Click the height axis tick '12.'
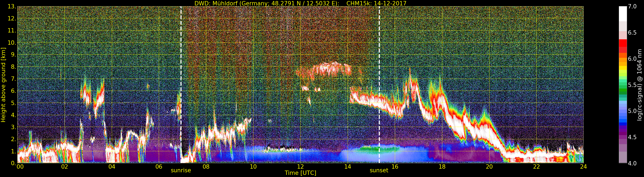 [x=12, y=18]
